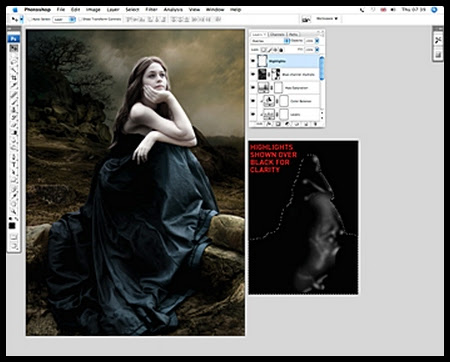
Task: Select the Color Balance layer name
Action: [x=301, y=101]
